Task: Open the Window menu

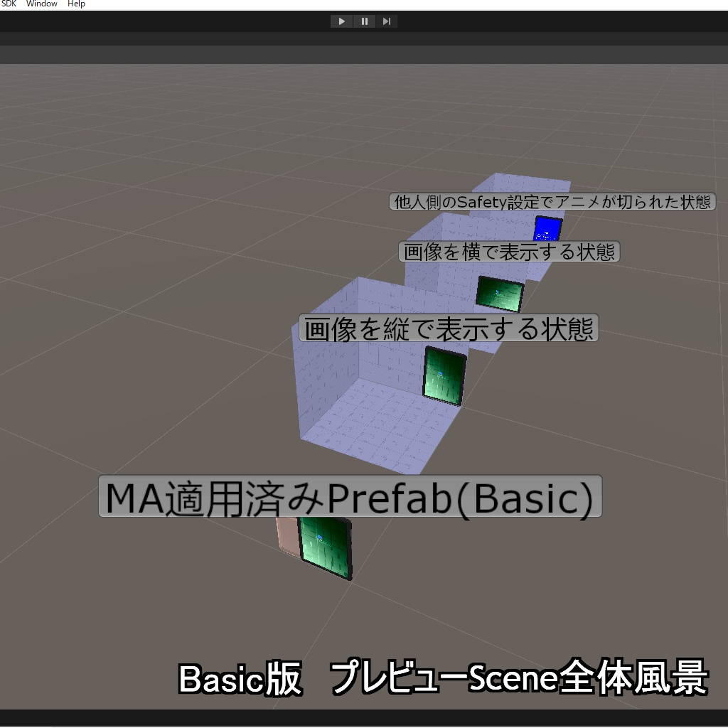Action: pos(41,4)
